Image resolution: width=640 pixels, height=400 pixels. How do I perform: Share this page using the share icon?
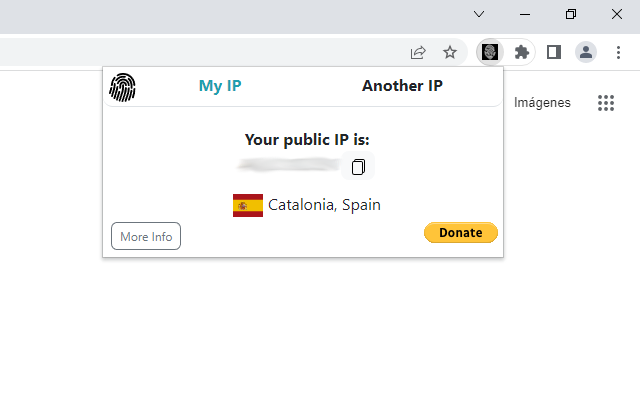pos(418,52)
